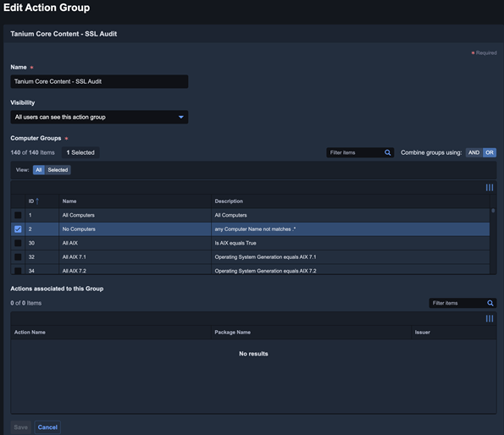Check the All Computers row checkbox
Screen dimensions: 504x435
point(18,215)
